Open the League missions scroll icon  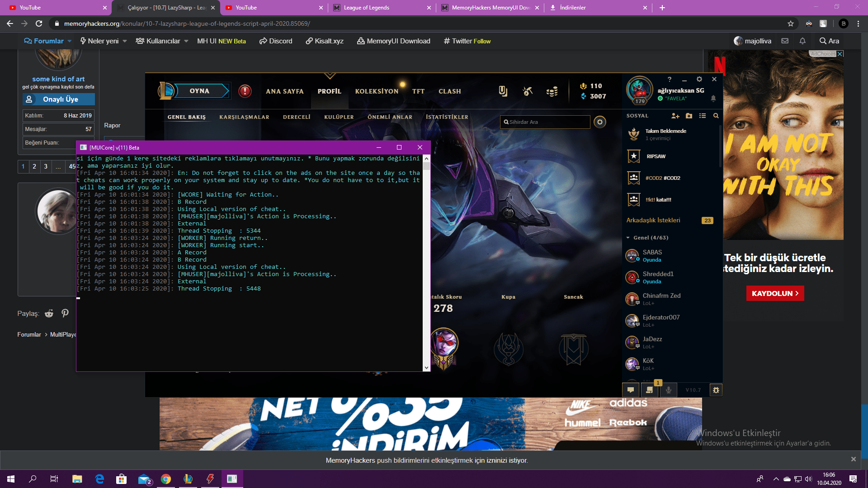(650, 390)
